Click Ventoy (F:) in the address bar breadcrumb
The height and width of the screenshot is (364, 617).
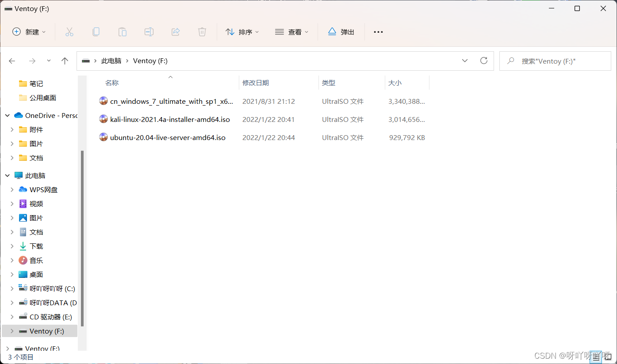click(x=150, y=61)
